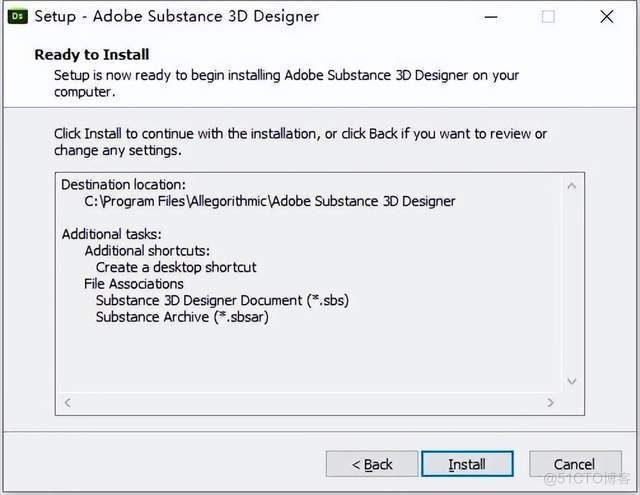Click "Substance 3D Designer Document (*.sbs)" line
The height and width of the screenshot is (495, 640).
(222, 300)
